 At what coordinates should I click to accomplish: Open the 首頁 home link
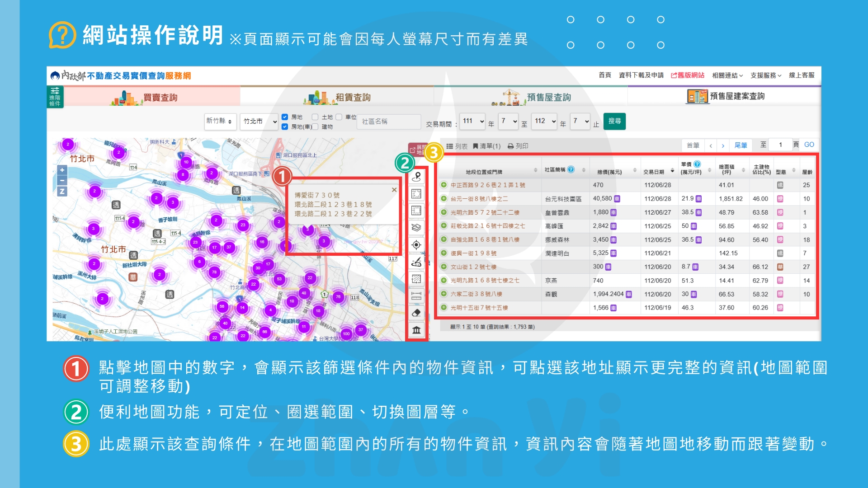click(605, 75)
